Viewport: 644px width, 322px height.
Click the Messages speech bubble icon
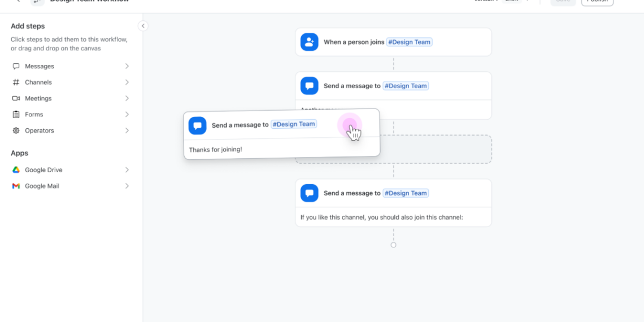coord(16,66)
